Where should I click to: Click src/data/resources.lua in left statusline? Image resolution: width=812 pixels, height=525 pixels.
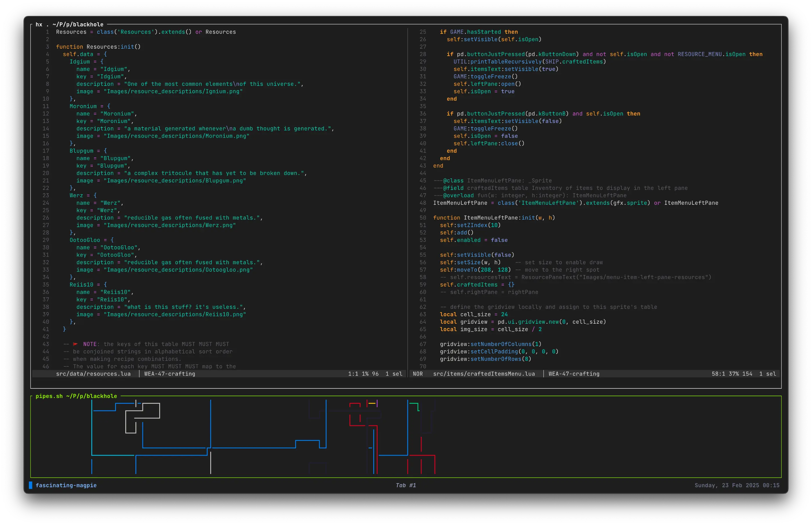click(x=93, y=374)
